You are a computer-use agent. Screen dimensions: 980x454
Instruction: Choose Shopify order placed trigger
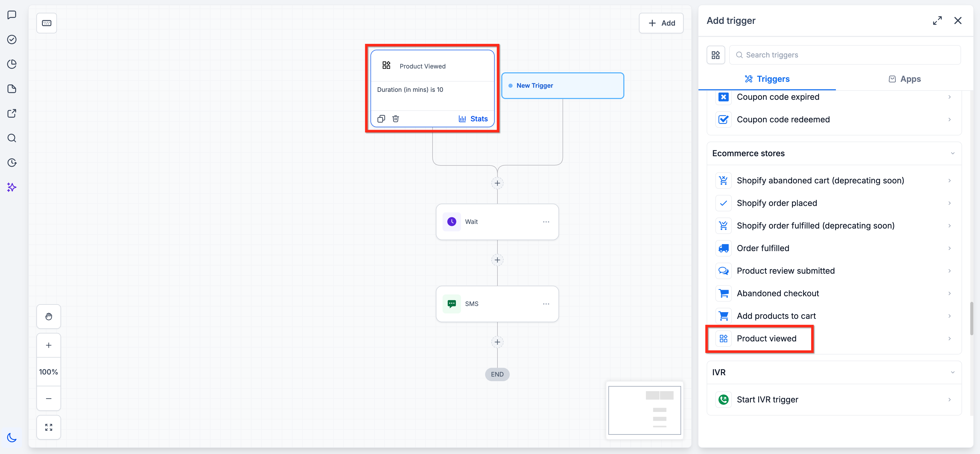pos(834,203)
